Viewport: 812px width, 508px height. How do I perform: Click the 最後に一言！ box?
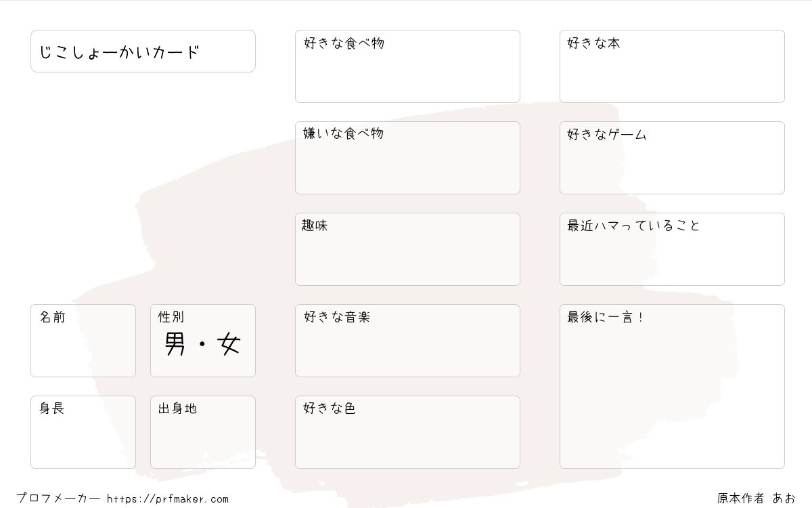672,386
